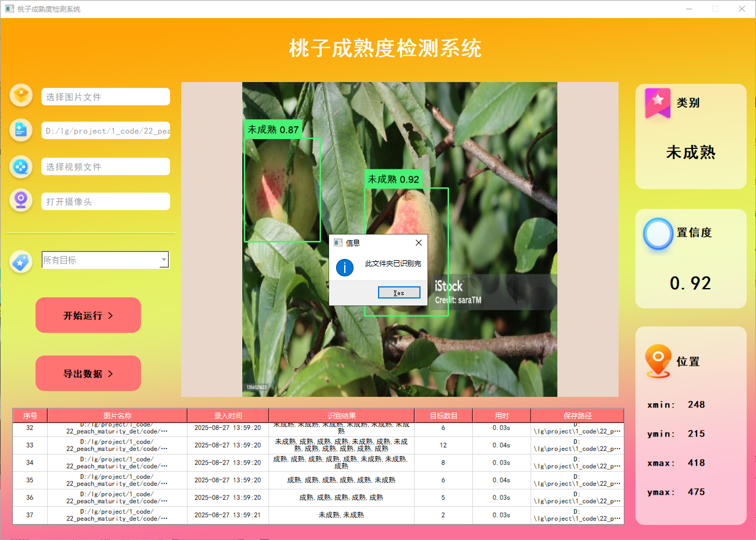Click the 未成熟 0.87 detection label

273,130
